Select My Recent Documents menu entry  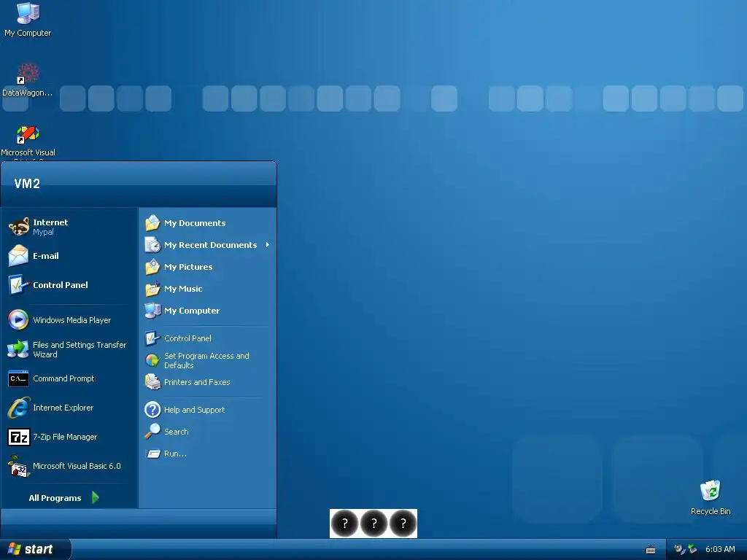pyautogui.click(x=208, y=245)
